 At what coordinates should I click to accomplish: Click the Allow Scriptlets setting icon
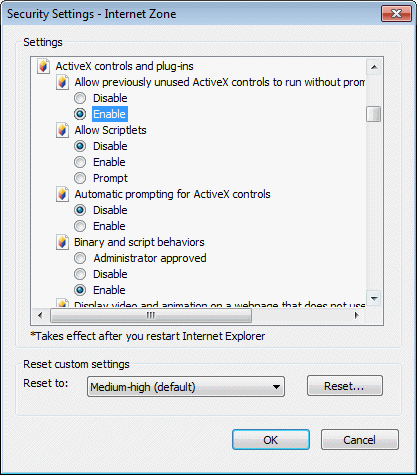(x=62, y=130)
